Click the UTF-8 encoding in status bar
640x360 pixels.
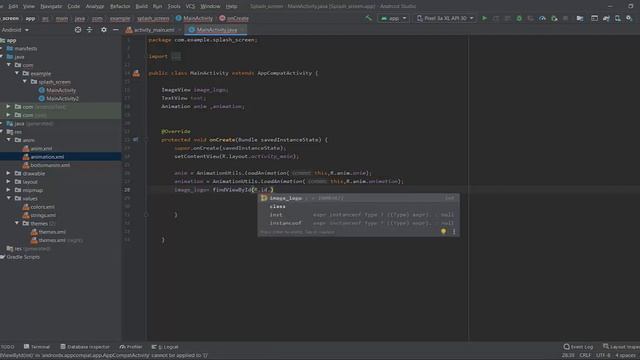click(603, 356)
